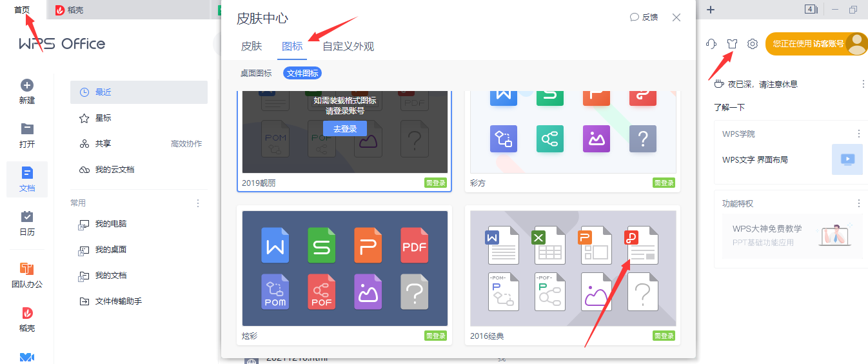Click the guest account avatar
The width and height of the screenshot is (868, 364).
pos(856,44)
